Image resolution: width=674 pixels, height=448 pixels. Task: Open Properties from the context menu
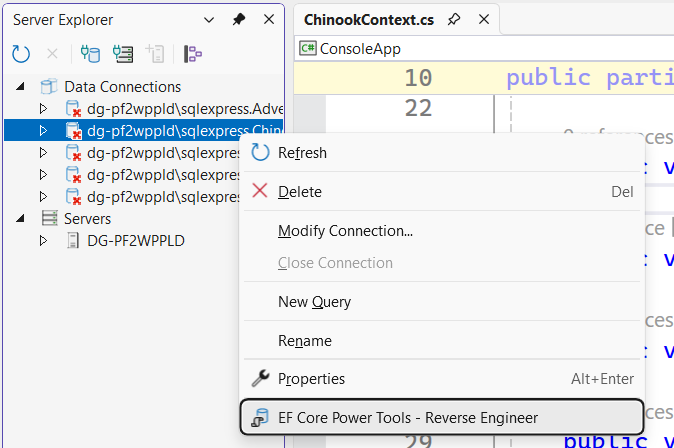coord(442,379)
